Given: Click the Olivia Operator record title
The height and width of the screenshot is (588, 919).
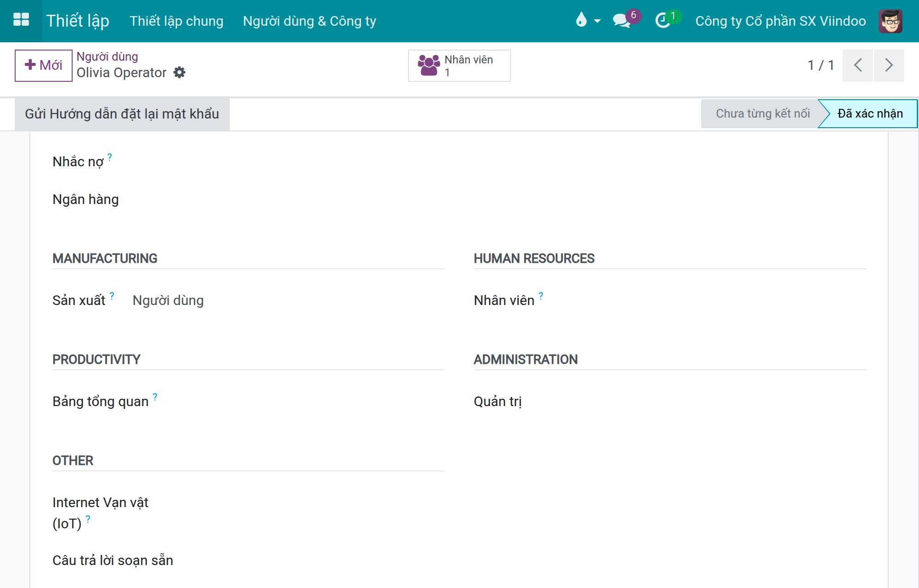Looking at the screenshot, I should [121, 73].
